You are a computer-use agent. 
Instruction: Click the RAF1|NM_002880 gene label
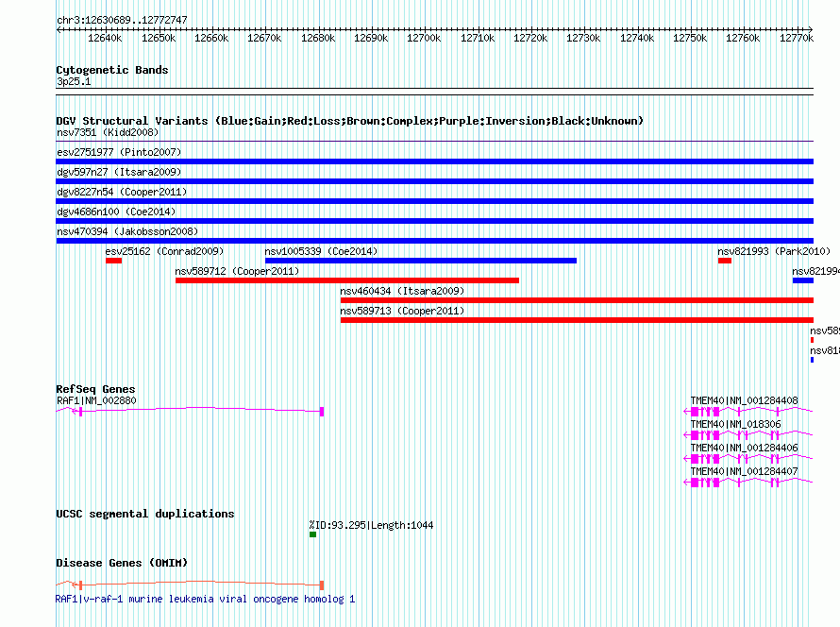96,401
